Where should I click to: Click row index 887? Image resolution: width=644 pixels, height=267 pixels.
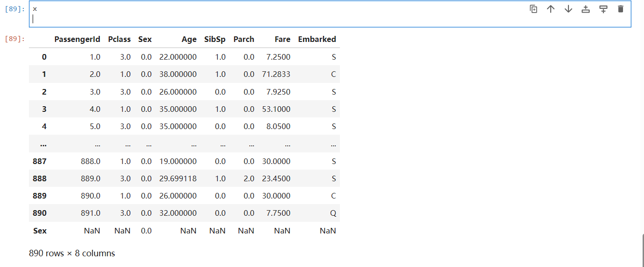click(40, 161)
